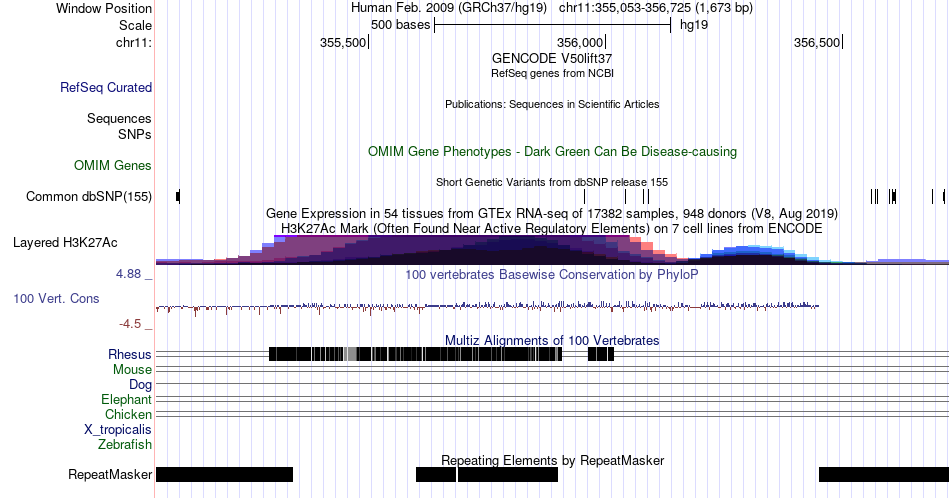
Task: Click the H3K27Ac Mark ENCODE title
Action: pyautogui.click(x=552, y=228)
